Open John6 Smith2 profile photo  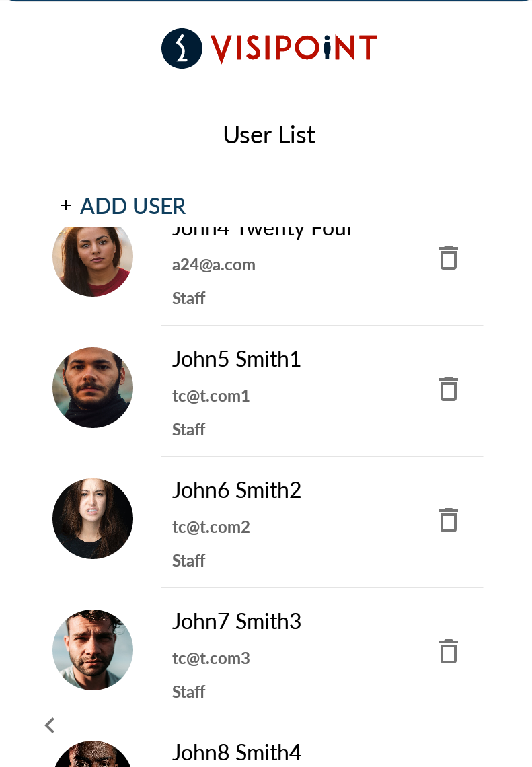point(93,519)
